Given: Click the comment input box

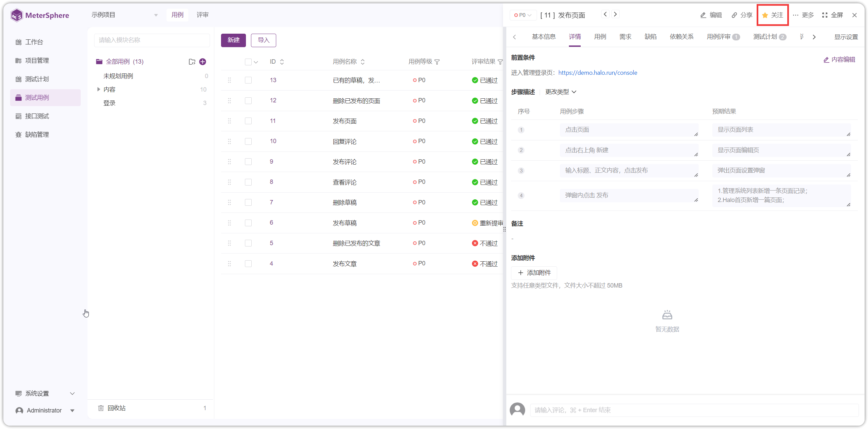Looking at the screenshot, I should click(694, 410).
